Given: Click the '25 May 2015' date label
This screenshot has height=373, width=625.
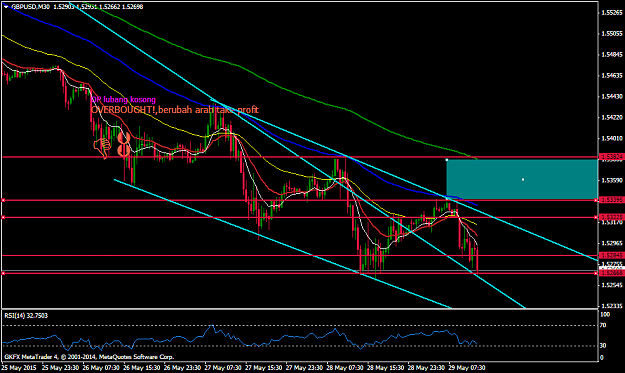Looking at the screenshot, I should pyautogui.click(x=19, y=367).
